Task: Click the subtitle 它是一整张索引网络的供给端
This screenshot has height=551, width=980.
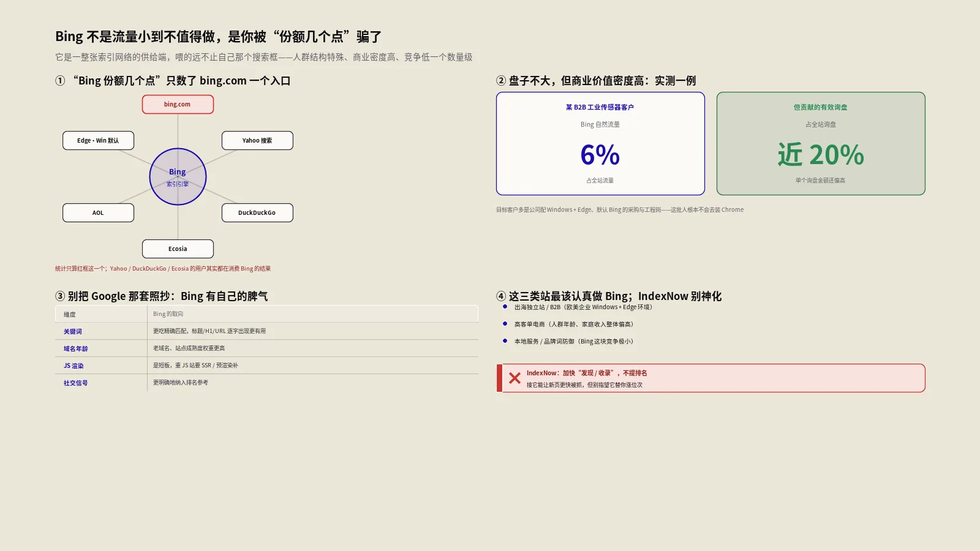Action: (264, 57)
